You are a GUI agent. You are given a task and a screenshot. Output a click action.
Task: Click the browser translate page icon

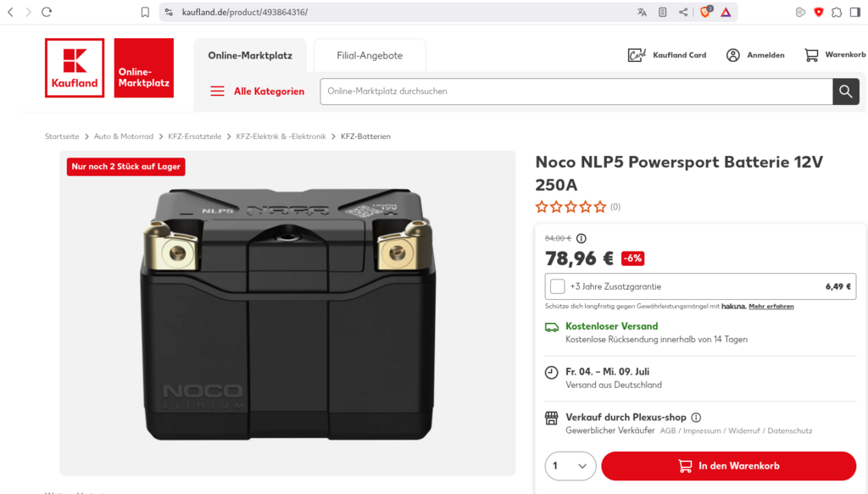642,12
